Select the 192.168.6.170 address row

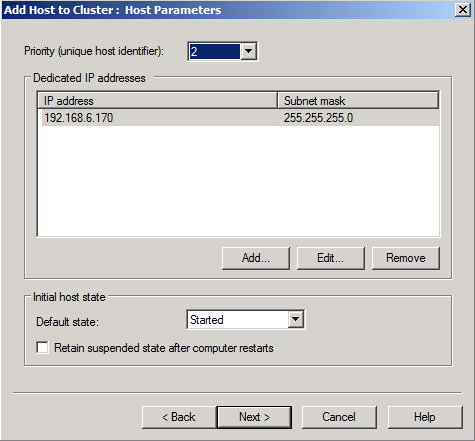[240, 118]
